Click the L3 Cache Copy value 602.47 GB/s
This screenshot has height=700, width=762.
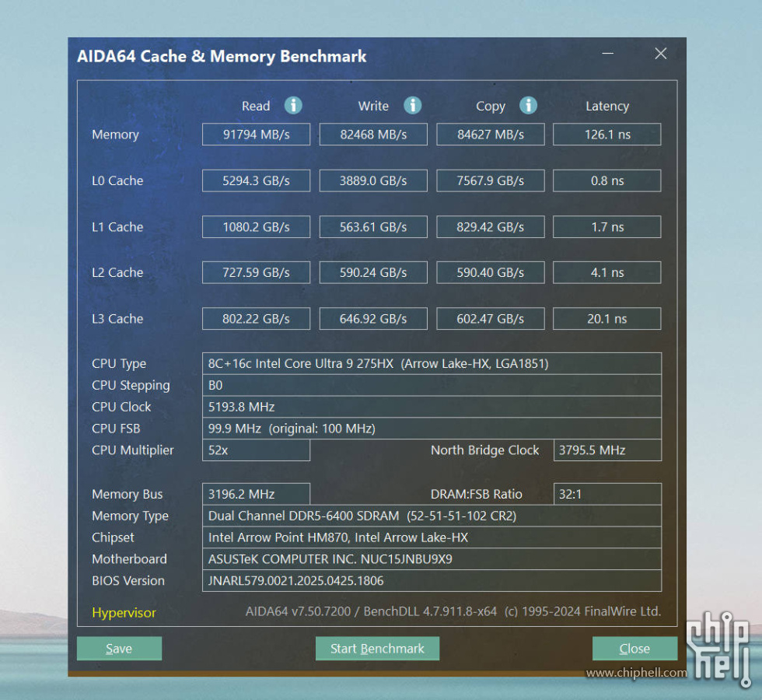tap(491, 319)
